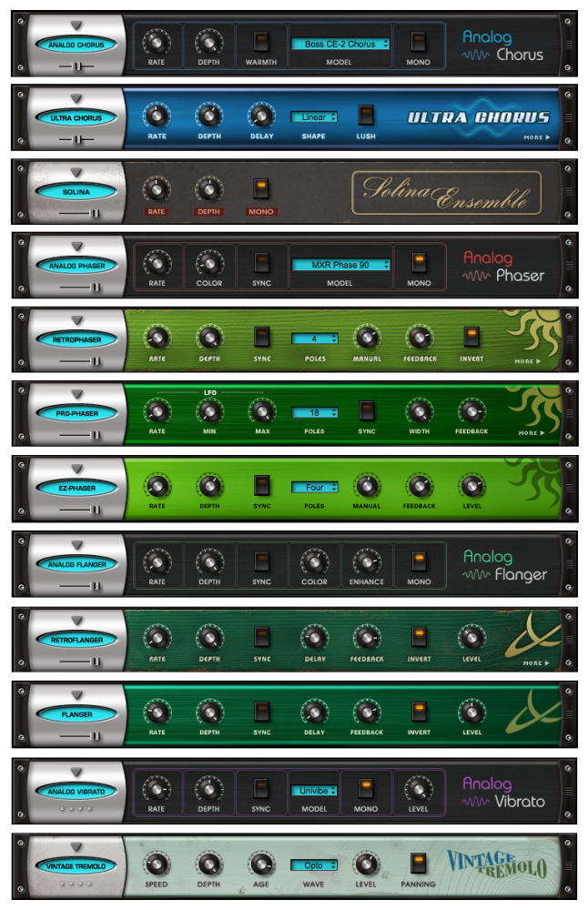Toggle the Pro-Phaser SYNC switch

click(x=366, y=410)
